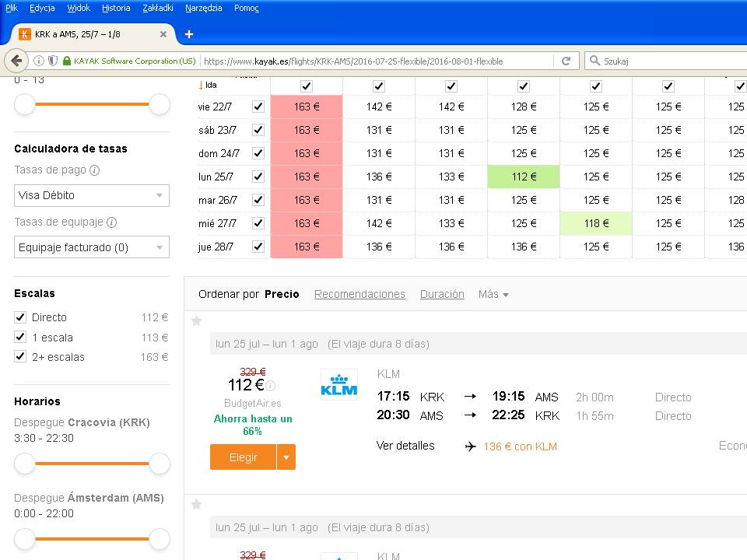Screen dimensions: 747x560
Task: Sort results by Recomendaciones
Action: click(x=359, y=294)
